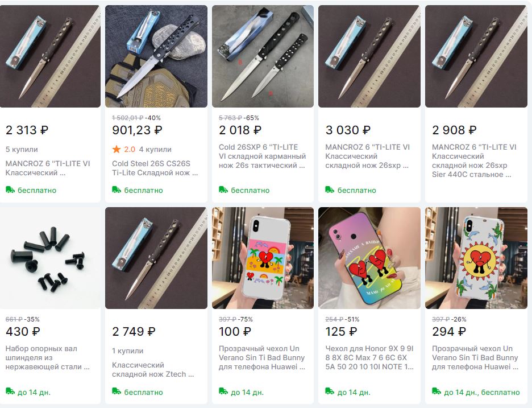532x408 pixels.
Task: Open "Классический складной нож Ztech" title link
Action: tap(153, 370)
